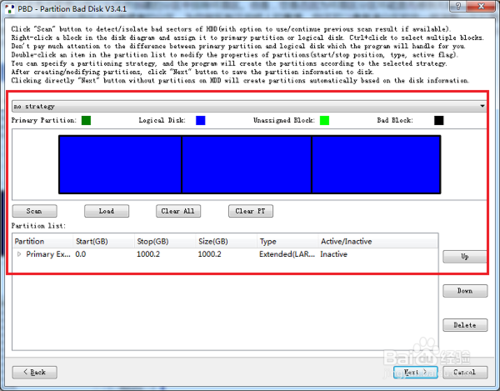Click the Logical Disk blue swatch
Image resolution: width=500 pixels, height=391 pixels.
pos(200,120)
